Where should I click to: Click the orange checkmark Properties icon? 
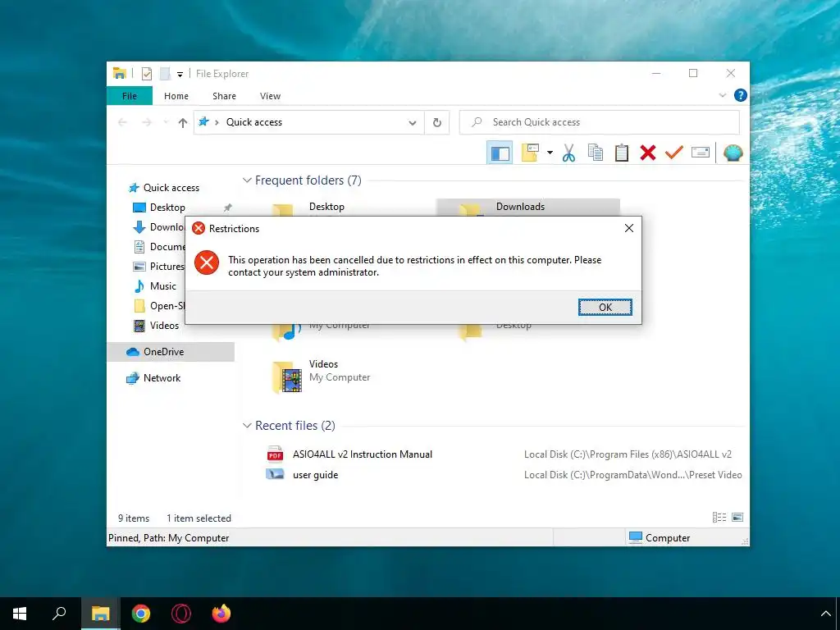[674, 153]
